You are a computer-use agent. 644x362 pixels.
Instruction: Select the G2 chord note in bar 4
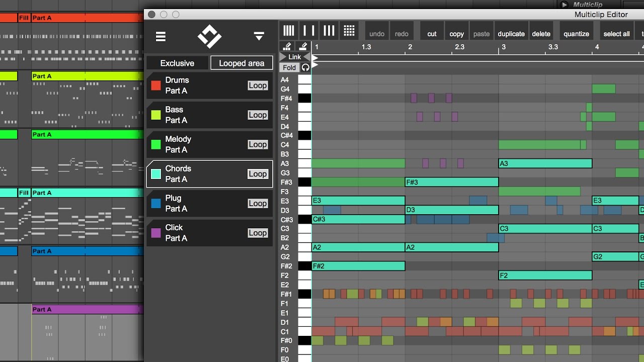click(615, 256)
